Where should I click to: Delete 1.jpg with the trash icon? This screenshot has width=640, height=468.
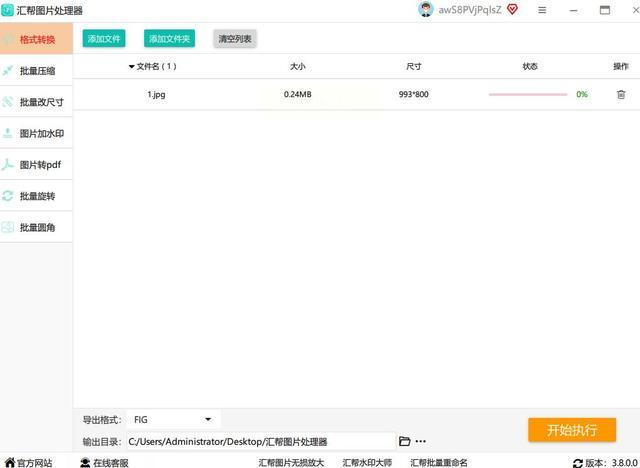coord(621,95)
